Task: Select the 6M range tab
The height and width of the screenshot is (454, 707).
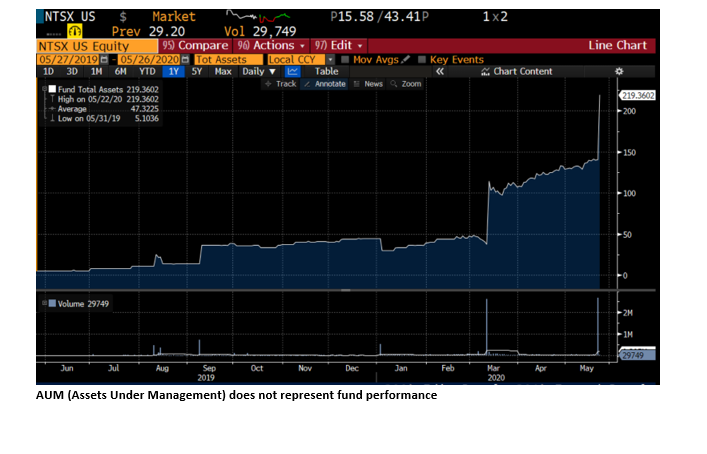Action: click(120, 71)
